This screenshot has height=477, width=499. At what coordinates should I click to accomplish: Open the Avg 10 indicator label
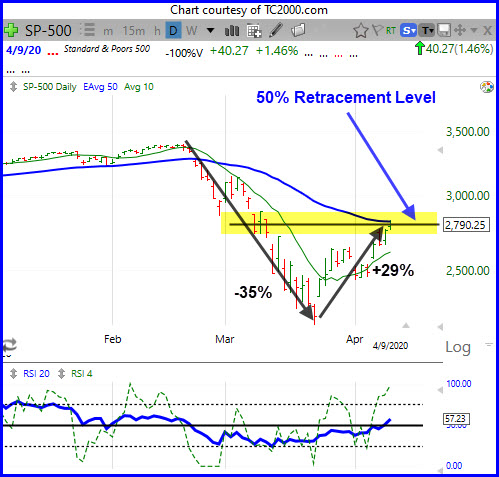[139, 87]
